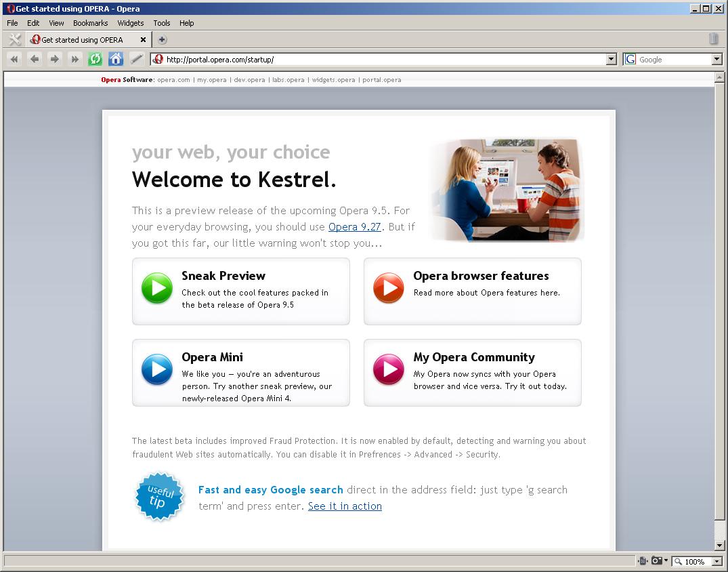The height and width of the screenshot is (572, 728).
Task: Open the File menu
Action: pos(13,23)
